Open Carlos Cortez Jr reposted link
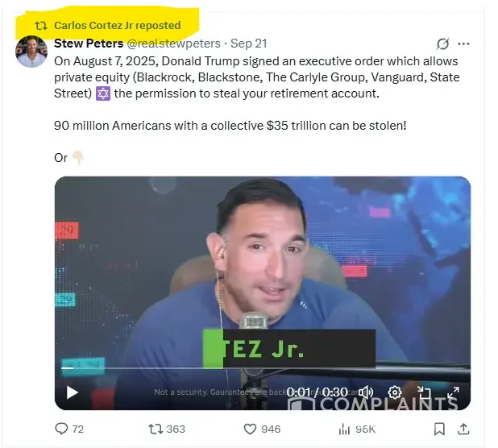The image size is (498, 448). [x=117, y=26]
